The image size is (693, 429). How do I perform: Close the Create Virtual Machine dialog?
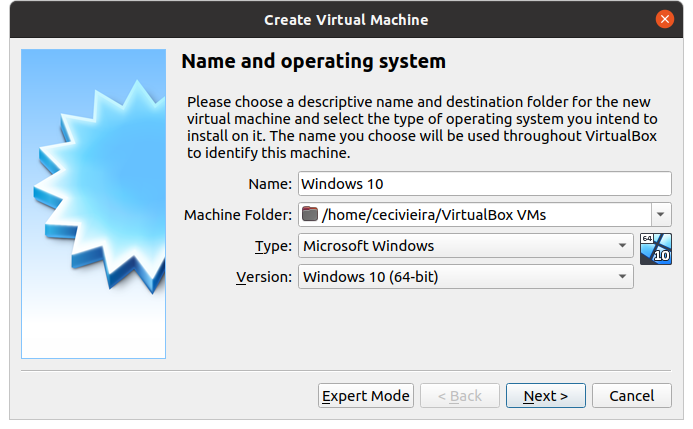click(x=664, y=19)
